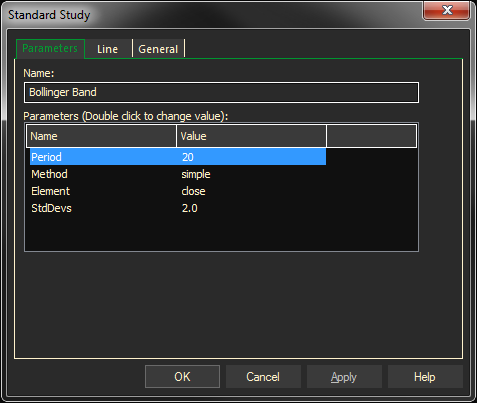This screenshot has width=477, height=403.
Task: Click the Period value 20
Action: pos(188,157)
